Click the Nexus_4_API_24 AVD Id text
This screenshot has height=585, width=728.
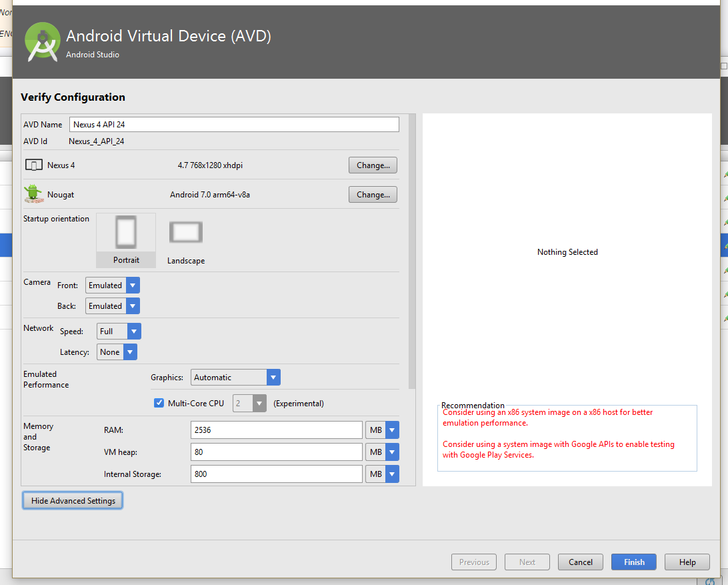pos(97,141)
